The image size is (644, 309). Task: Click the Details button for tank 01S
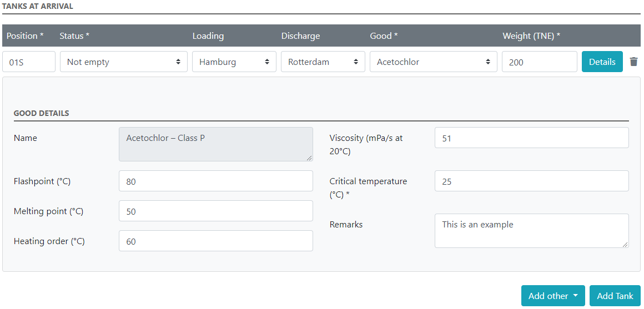click(602, 62)
